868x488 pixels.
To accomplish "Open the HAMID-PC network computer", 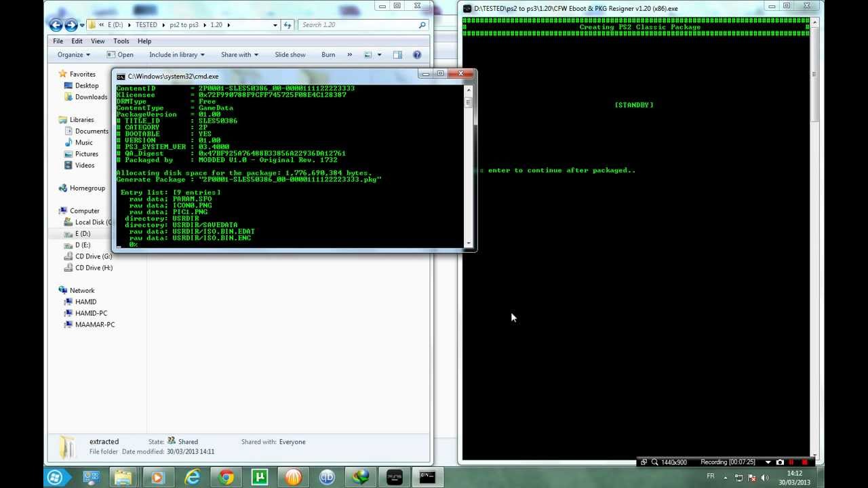I will pos(91,314).
